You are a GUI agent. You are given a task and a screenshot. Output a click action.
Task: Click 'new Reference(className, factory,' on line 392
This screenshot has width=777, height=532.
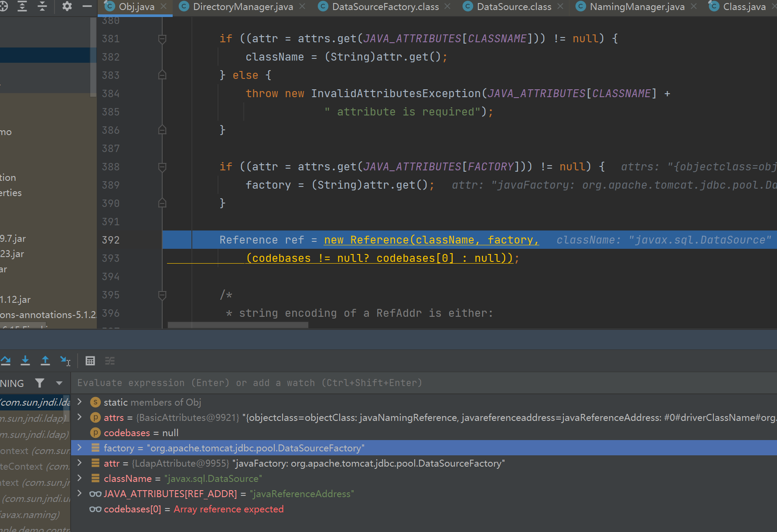(x=431, y=240)
